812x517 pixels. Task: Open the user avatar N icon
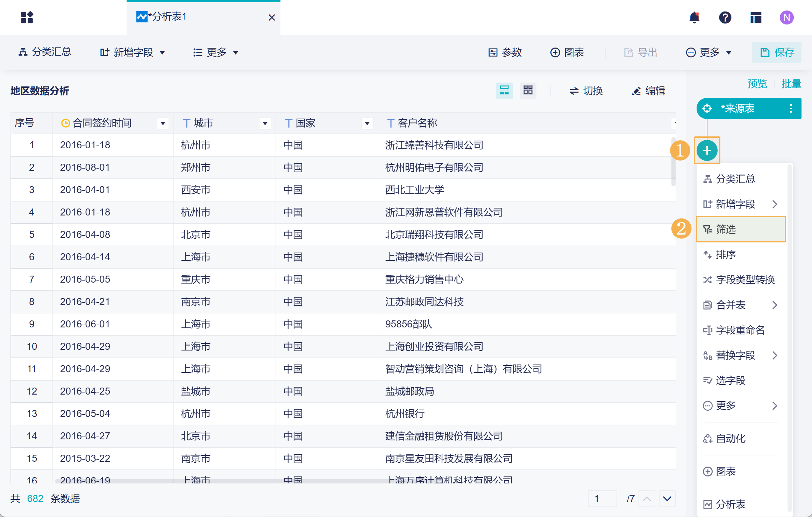click(x=786, y=17)
